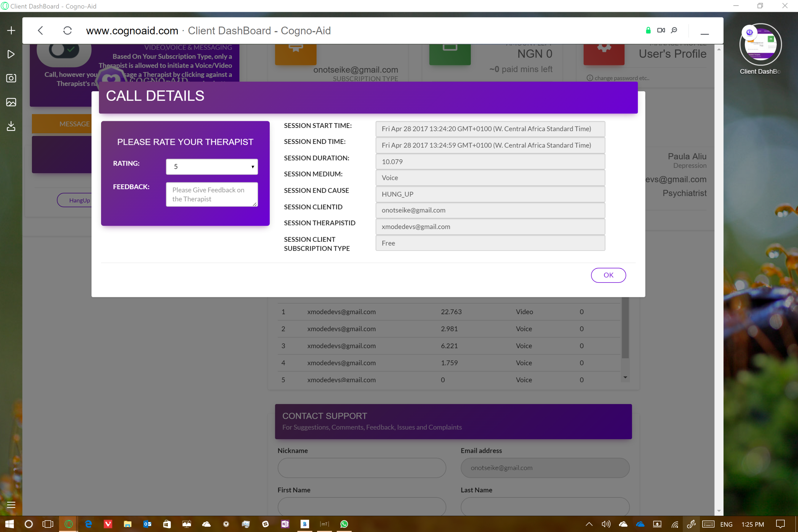This screenshot has width=798, height=532.
Task: Open a new tab with the plus icon
Action: [x=11, y=30]
